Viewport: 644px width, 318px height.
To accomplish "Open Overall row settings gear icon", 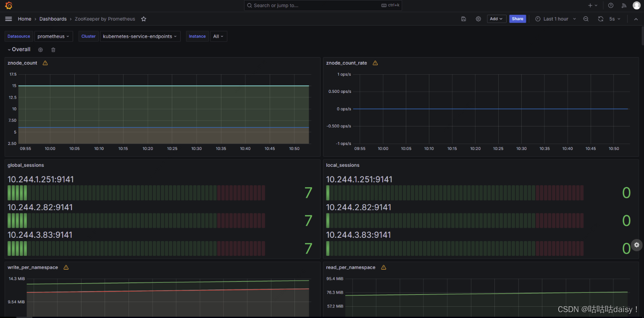I will tap(40, 50).
